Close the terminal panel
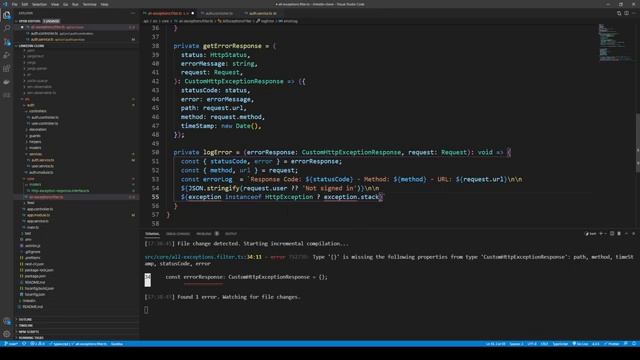The width and height of the screenshot is (640, 360). point(633,233)
